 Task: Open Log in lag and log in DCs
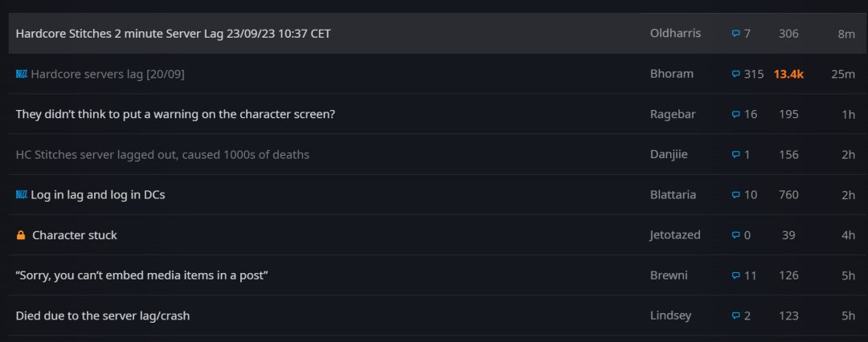pos(97,194)
